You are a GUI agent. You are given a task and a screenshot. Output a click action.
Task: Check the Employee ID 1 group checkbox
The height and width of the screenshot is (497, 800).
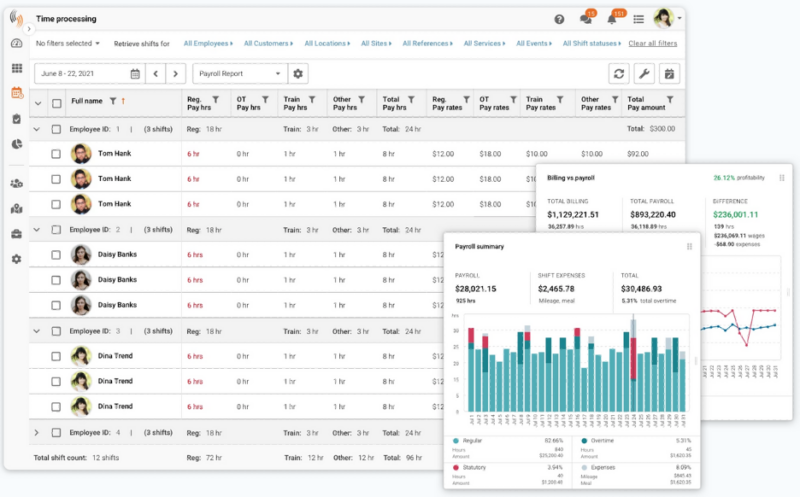click(x=57, y=130)
